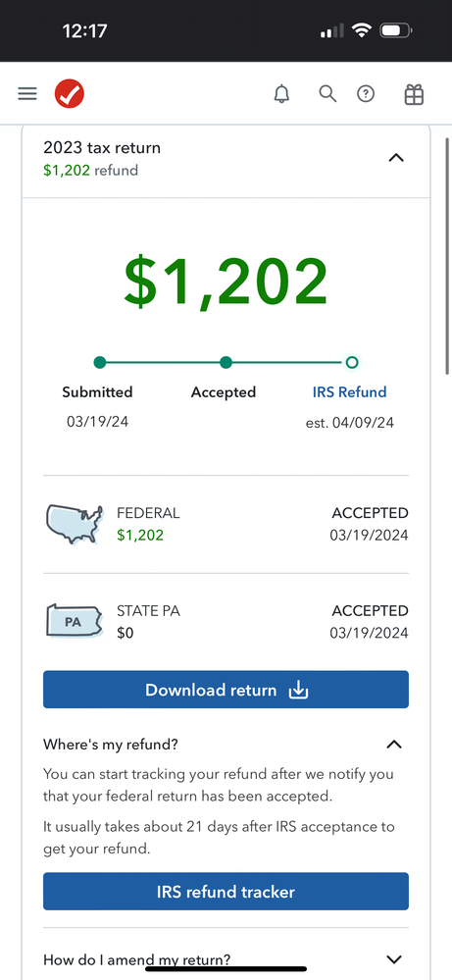Tap the FEDERAL $1,202 row
The height and width of the screenshot is (980, 452).
[226, 525]
